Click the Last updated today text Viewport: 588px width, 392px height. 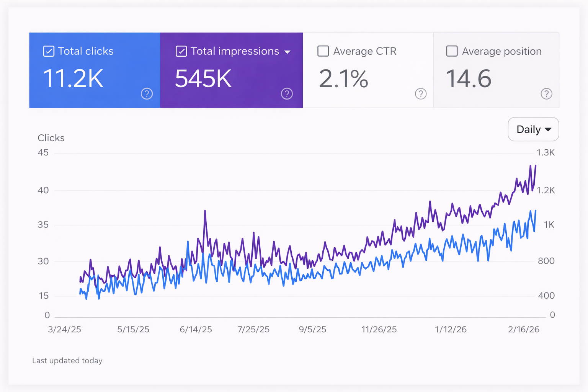(x=67, y=361)
